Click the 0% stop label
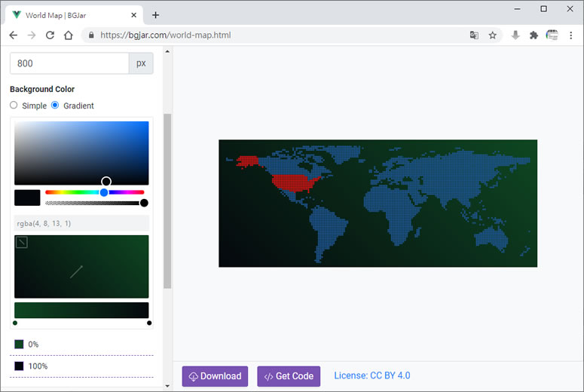Screen dimensions: 584x392 [x=33, y=345]
